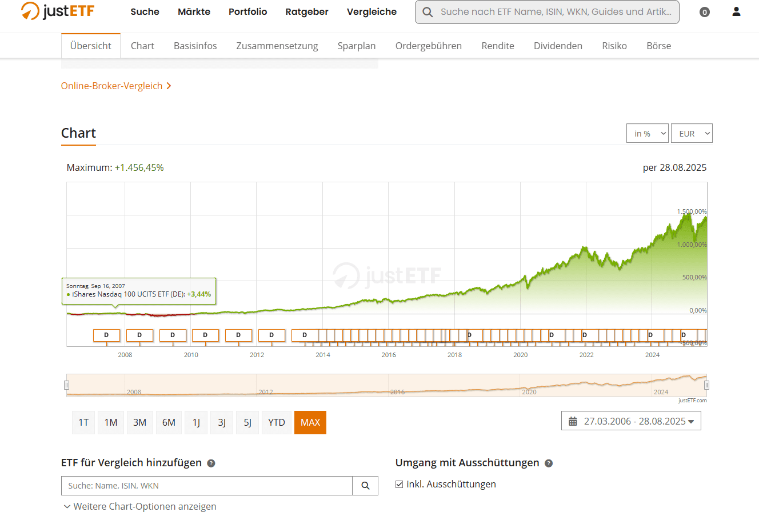
Task: Select the YTD time range button
Action: pos(277,422)
